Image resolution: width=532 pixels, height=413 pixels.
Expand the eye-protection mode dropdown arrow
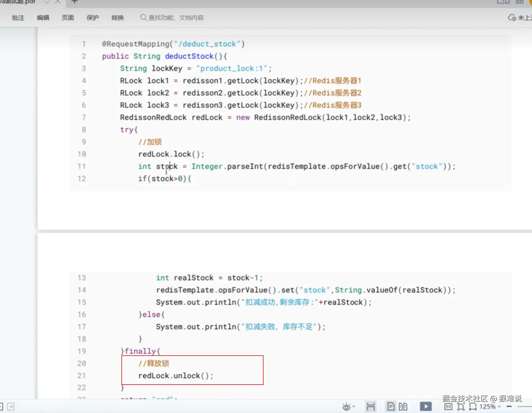coord(354,407)
